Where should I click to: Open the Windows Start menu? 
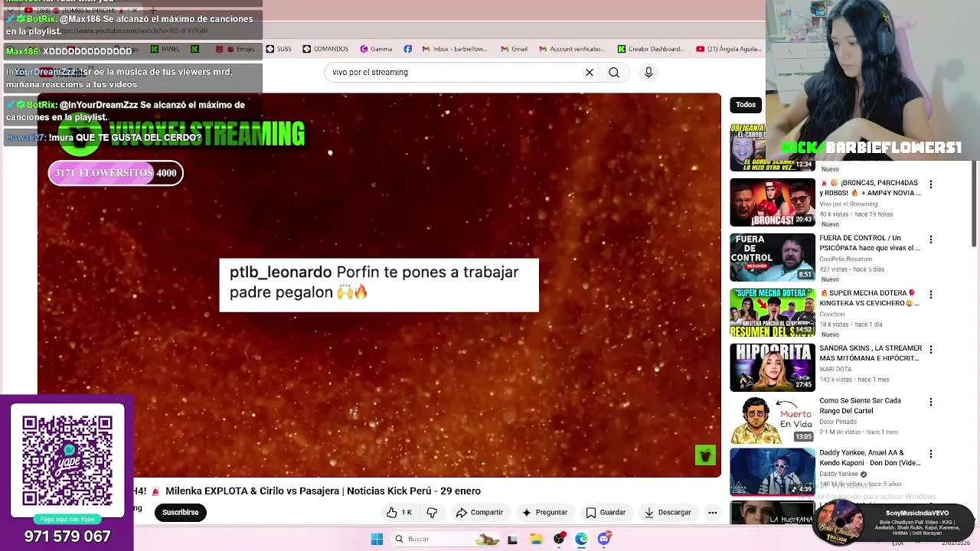pyautogui.click(x=377, y=539)
